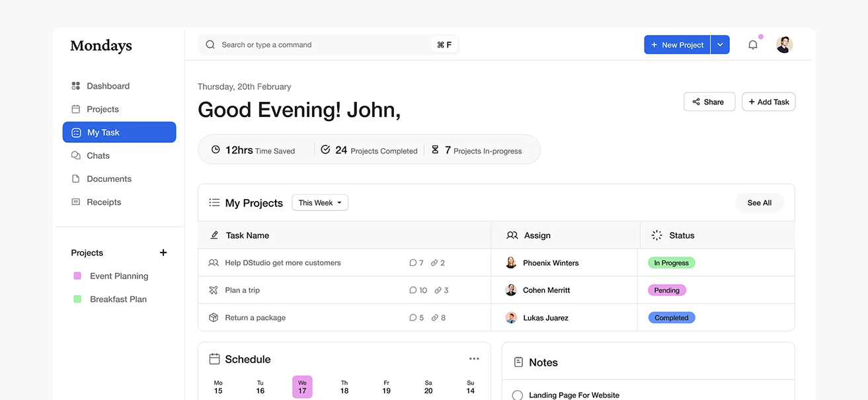
Task: Open the In Progress status badge
Action: pyautogui.click(x=671, y=263)
